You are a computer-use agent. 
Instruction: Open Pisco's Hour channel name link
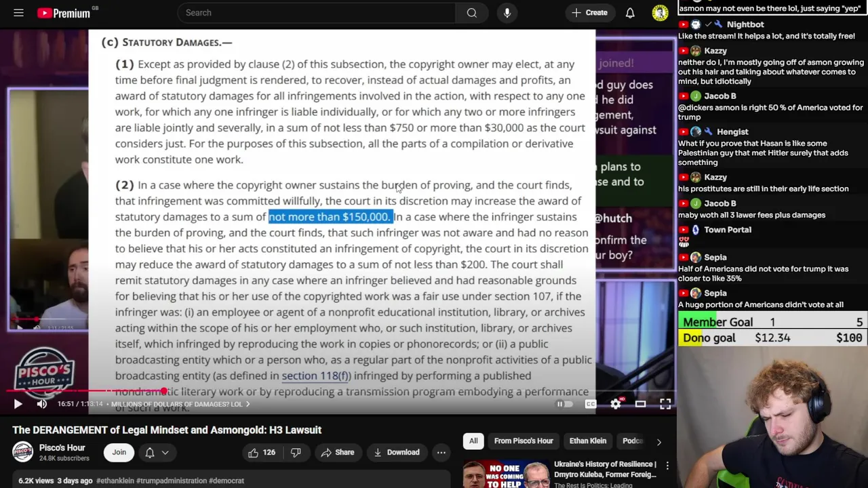coord(62,448)
